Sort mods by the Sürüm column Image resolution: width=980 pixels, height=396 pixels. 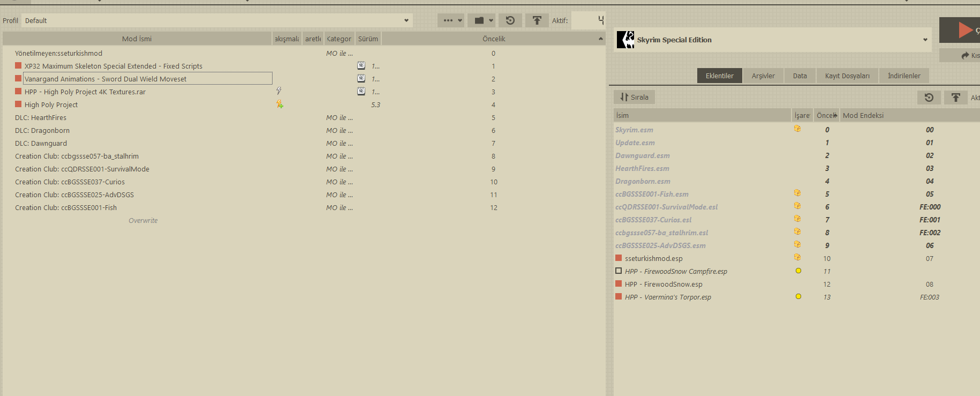[368, 39]
